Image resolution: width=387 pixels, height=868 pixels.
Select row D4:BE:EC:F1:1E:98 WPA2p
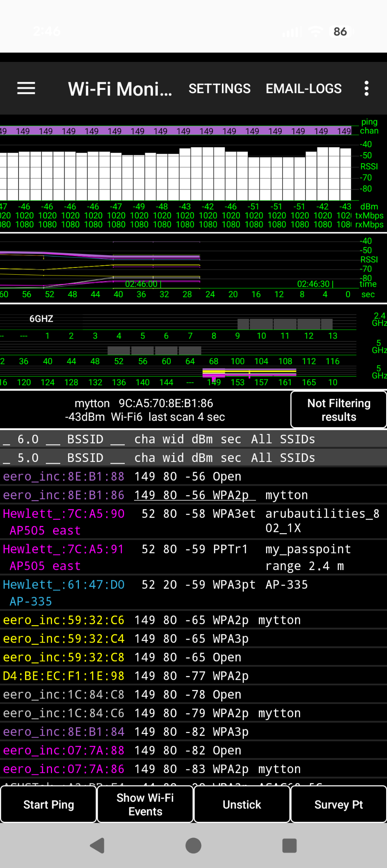click(x=193, y=676)
